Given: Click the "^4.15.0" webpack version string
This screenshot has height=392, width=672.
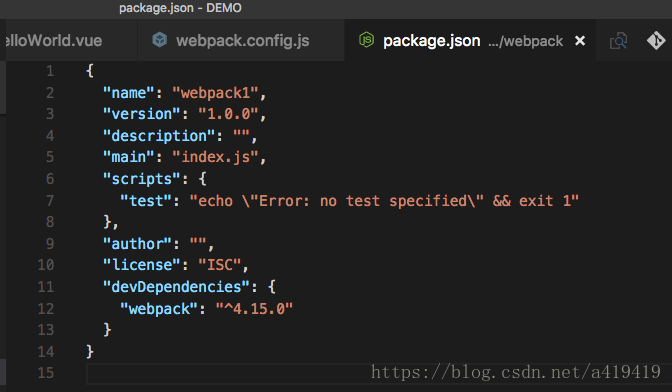Looking at the screenshot, I should tap(254, 308).
